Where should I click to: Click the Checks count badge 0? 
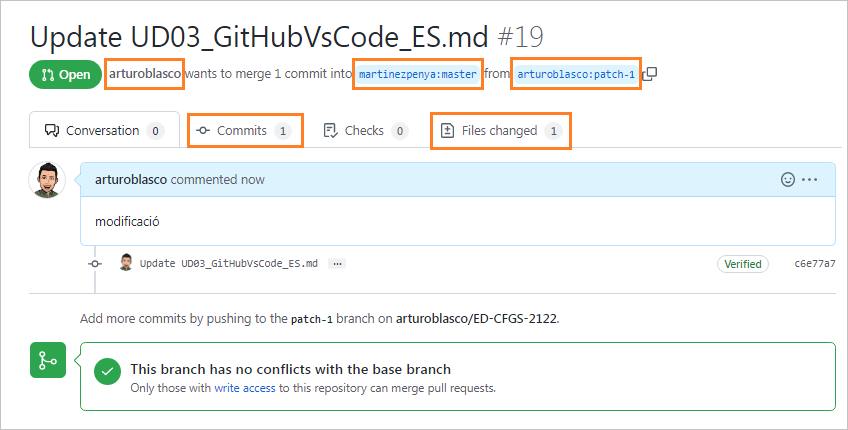(400, 131)
